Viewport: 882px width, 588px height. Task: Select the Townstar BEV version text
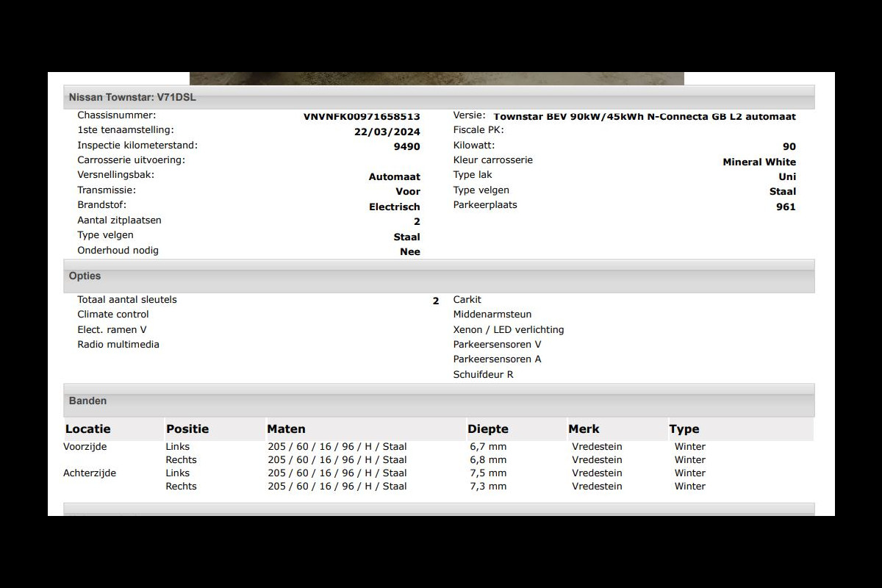pyautogui.click(x=645, y=116)
